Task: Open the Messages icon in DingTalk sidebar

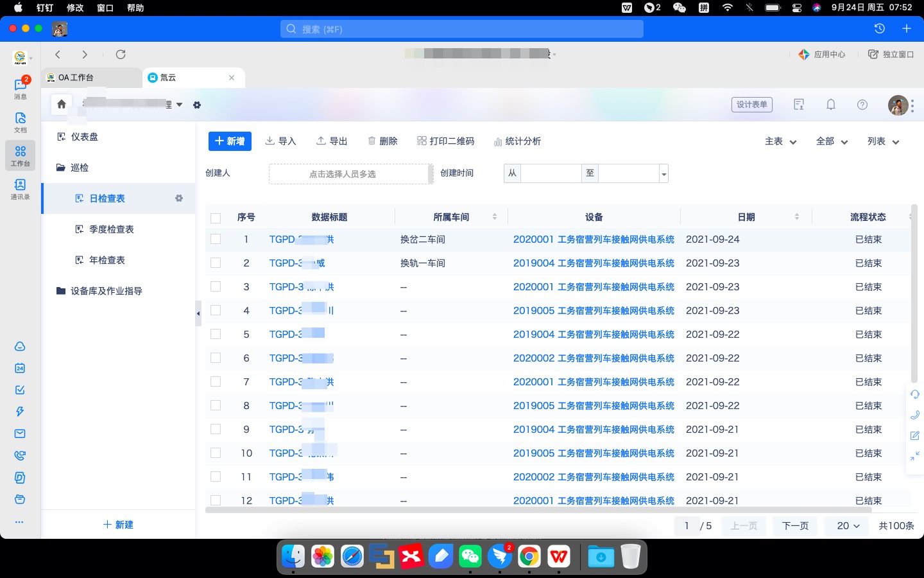Action: tap(21, 88)
